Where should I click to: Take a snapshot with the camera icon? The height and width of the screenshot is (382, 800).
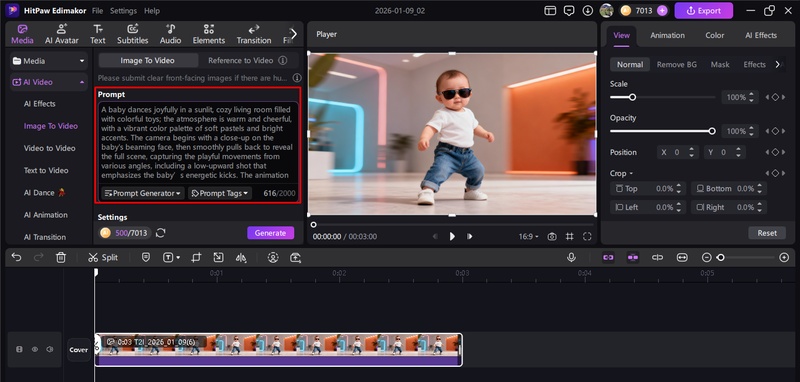coord(552,237)
